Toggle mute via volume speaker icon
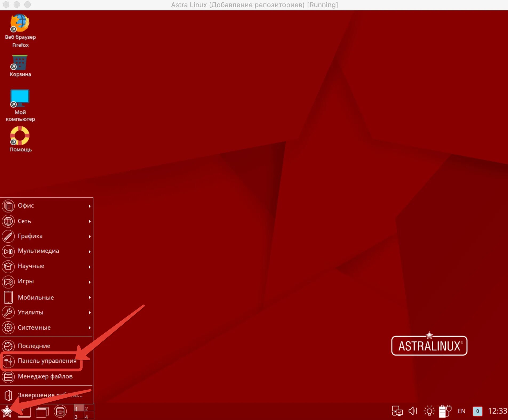 (412, 411)
